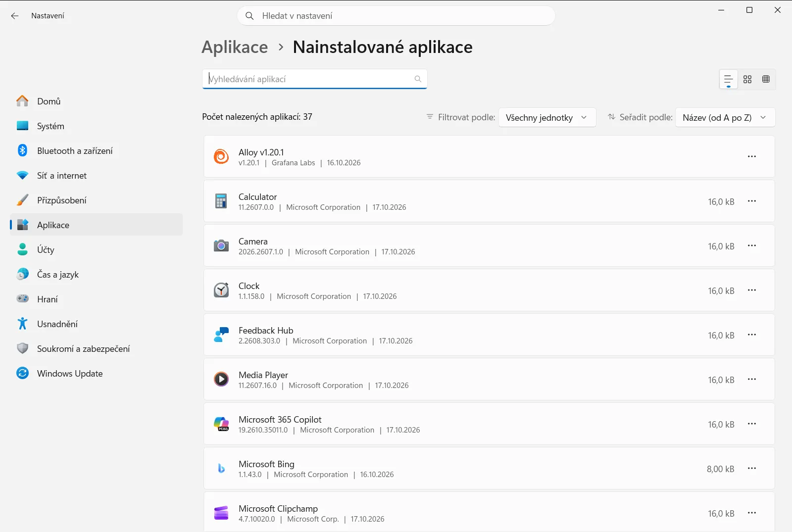This screenshot has height=532, width=792.
Task: Open Soukromí a zabezpečení section
Action: 96,349
